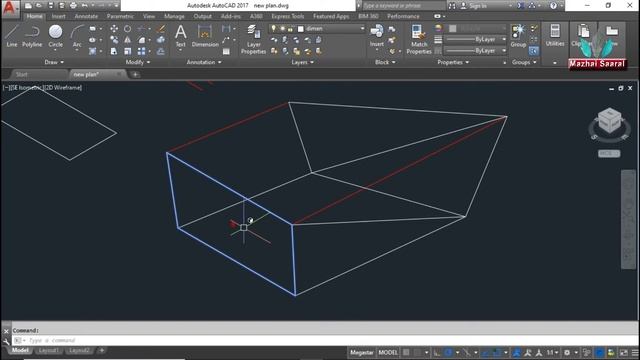This screenshot has height=360, width=640.
Task: Toggle isometric drafting in status bar
Action: click(x=467, y=353)
